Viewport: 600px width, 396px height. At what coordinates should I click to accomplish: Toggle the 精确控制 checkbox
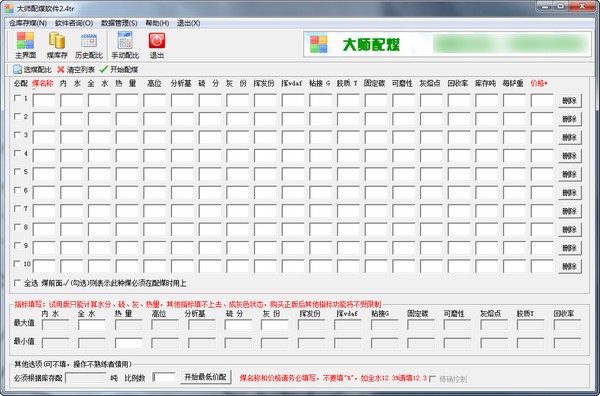click(x=432, y=379)
